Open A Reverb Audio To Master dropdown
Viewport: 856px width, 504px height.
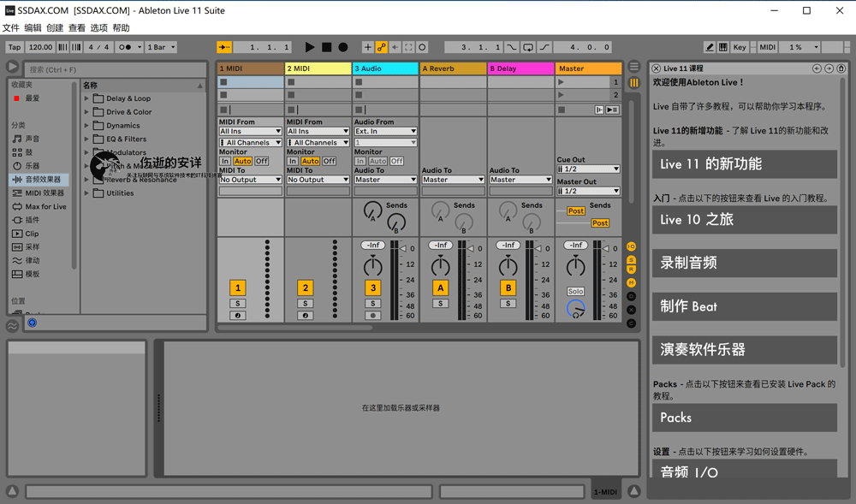(x=453, y=180)
